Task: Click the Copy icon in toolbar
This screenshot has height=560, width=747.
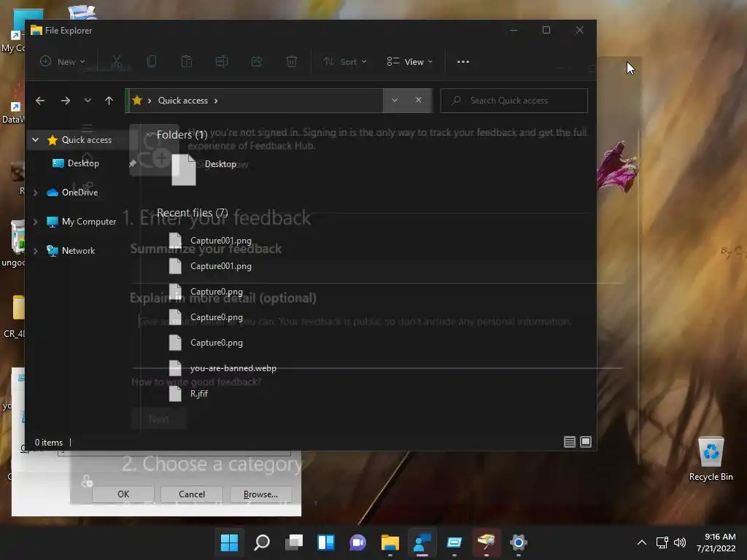Action: click(152, 61)
